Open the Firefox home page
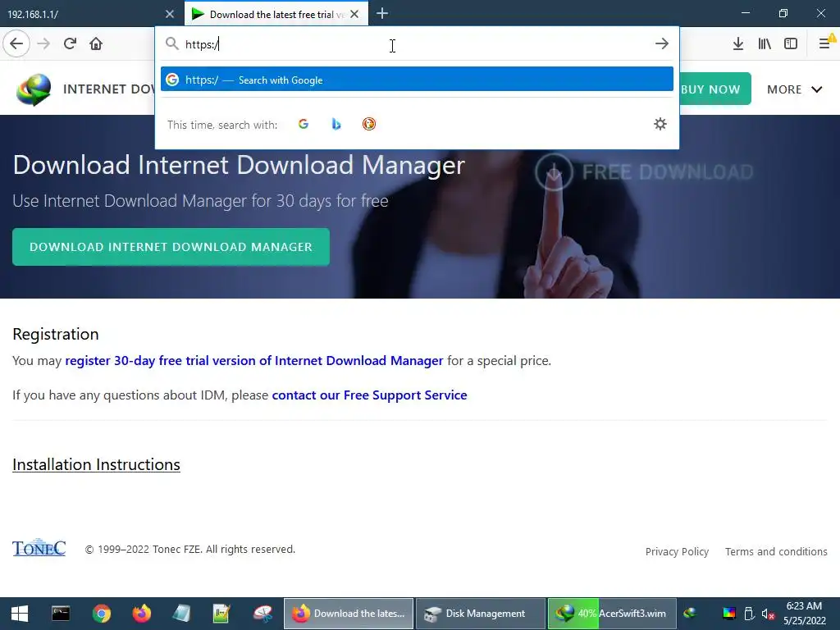The height and width of the screenshot is (630, 840). pyautogui.click(x=96, y=44)
